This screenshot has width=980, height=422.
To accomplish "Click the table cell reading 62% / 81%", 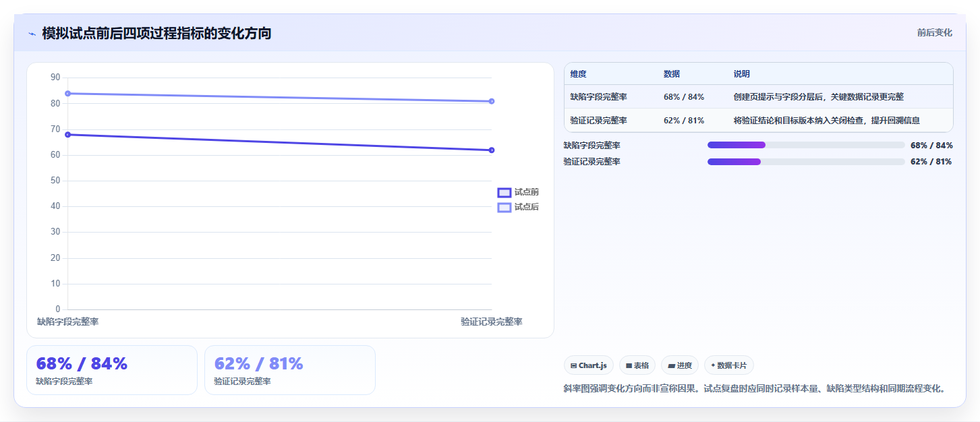I will click(684, 121).
